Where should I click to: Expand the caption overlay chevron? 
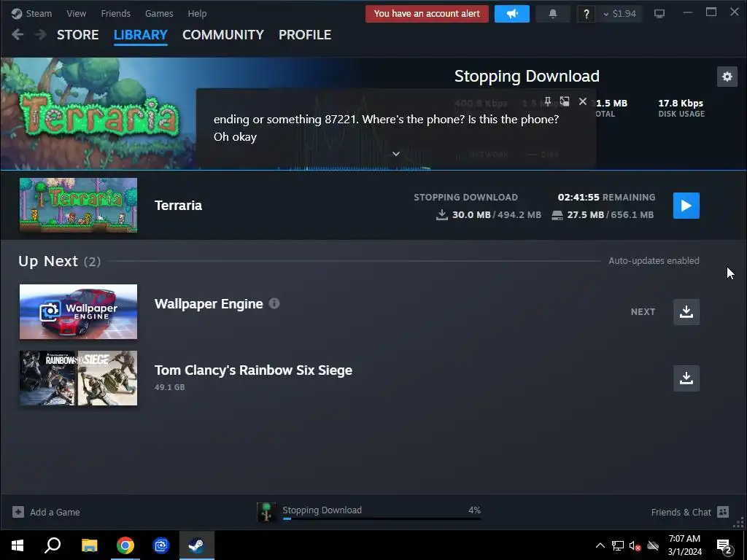[x=396, y=154]
